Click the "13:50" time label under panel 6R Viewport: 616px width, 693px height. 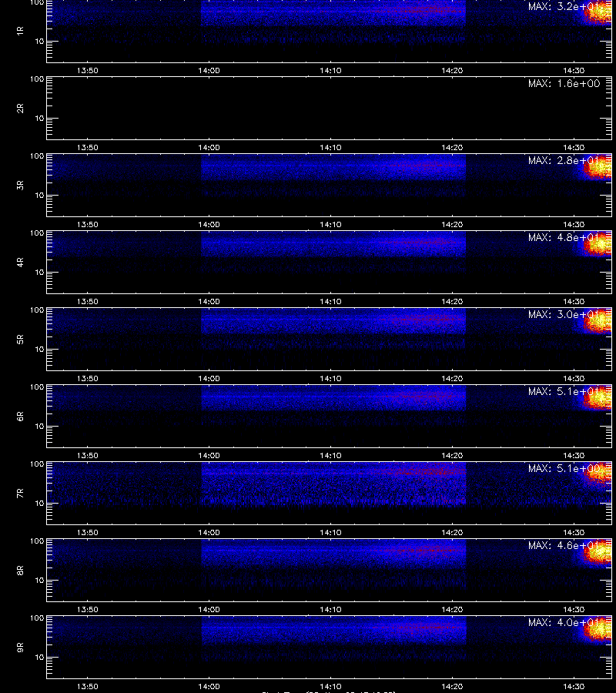(x=88, y=455)
